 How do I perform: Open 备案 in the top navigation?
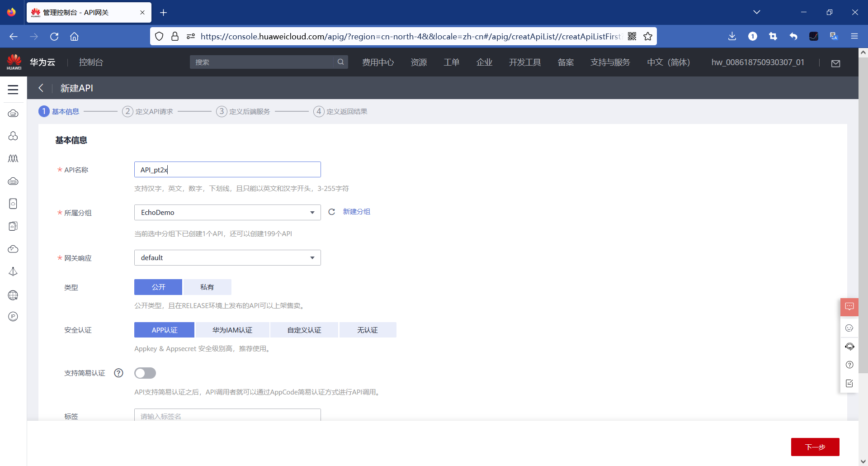click(x=566, y=62)
